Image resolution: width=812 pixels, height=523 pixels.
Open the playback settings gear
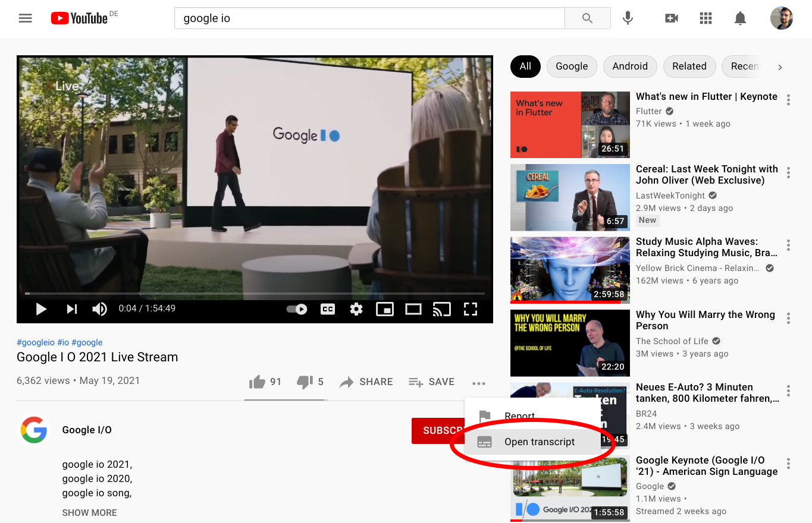coord(356,308)
